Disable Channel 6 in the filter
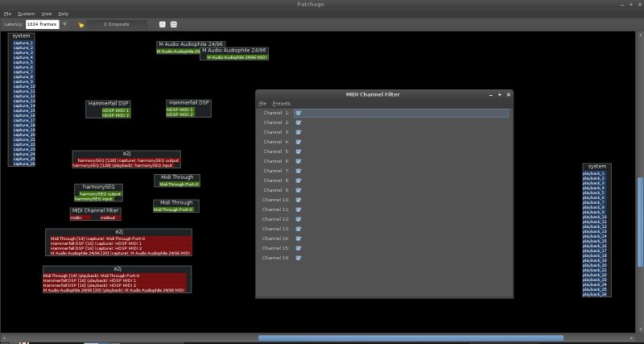The height and width of the screenshot is (344, 644). point(299,161)
